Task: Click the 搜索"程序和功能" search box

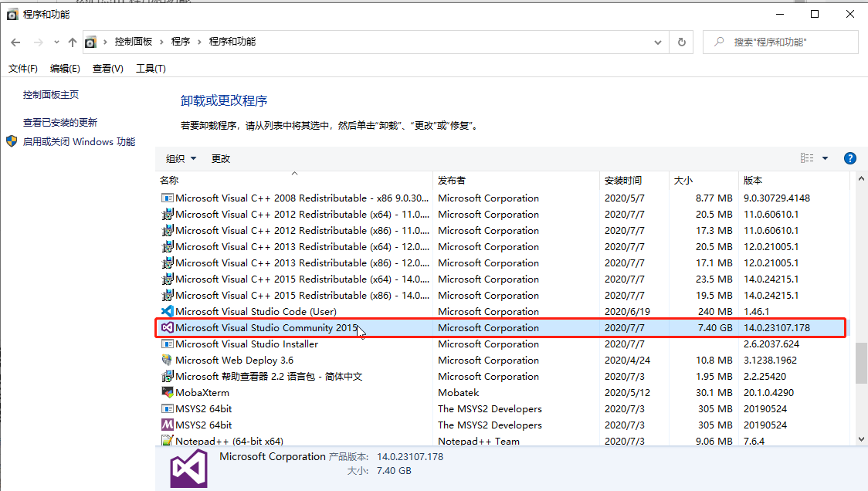Action: tap(781, 42)
